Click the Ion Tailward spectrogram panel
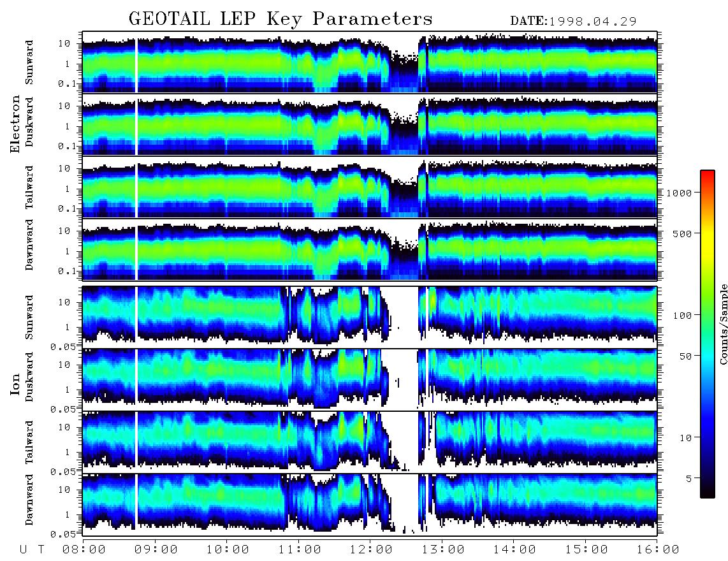The width and height of the screenshot is (728, 561). (x=370, y=442)
